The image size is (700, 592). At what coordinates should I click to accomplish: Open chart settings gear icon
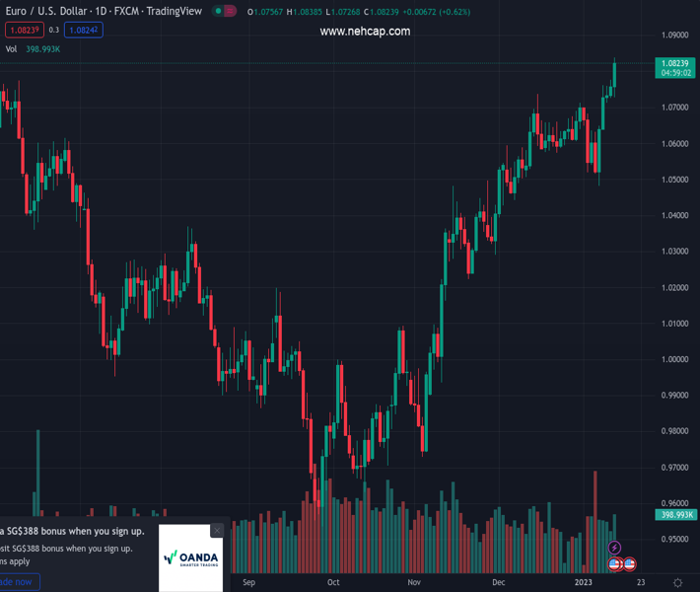(x=677, y=582)
